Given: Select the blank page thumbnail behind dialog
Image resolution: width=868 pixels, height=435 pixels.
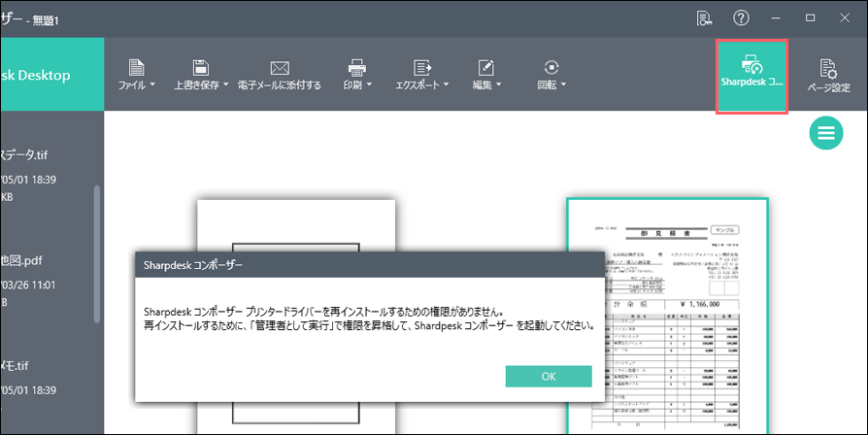Looking at the screenshot, I should [296, 225].
